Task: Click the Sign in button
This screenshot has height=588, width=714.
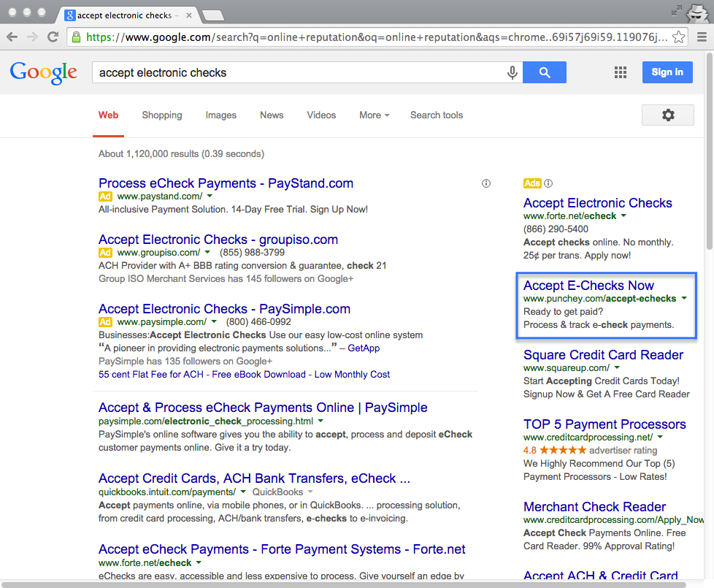Action: click(667, 72)
